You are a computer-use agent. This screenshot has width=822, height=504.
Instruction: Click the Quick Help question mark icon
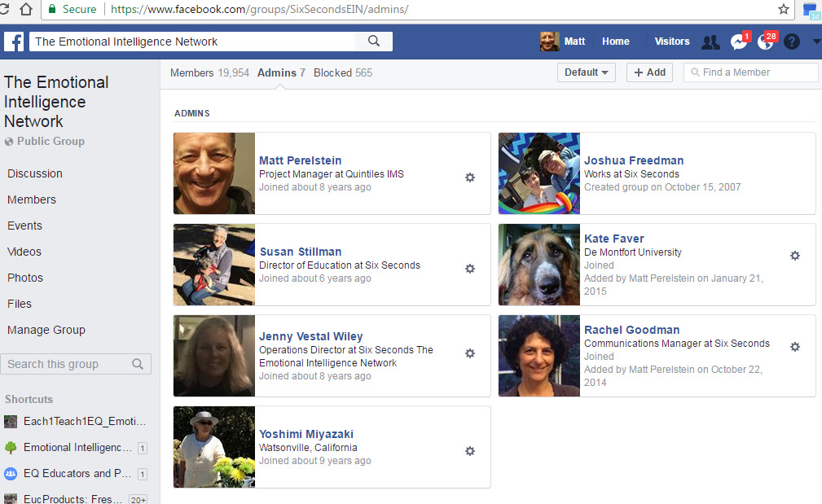tap(792, 42)
